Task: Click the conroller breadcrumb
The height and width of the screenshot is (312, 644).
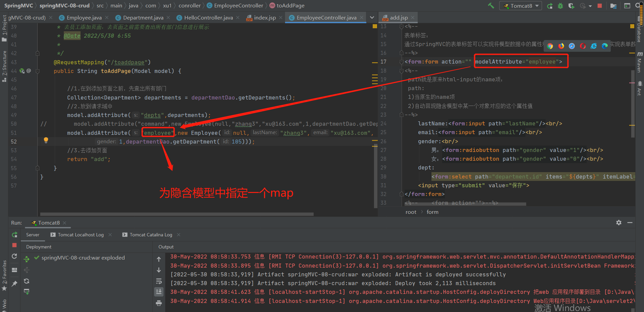Action: pos(189,6)
